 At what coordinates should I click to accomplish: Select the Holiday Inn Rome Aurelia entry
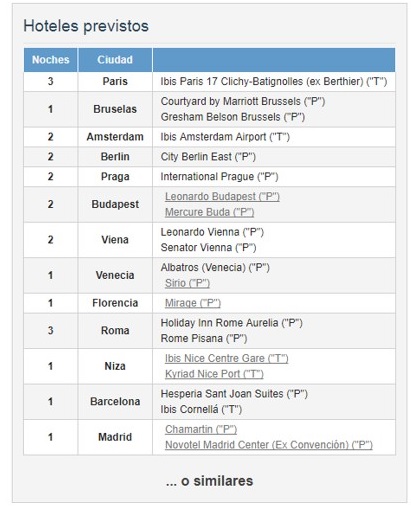coord(231,323)
